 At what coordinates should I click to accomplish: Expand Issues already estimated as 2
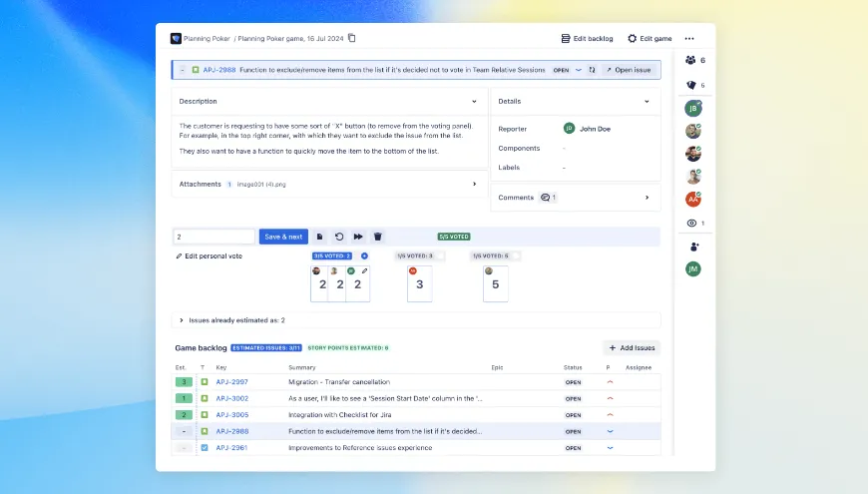pyautogui.click(x=181, y=320)
